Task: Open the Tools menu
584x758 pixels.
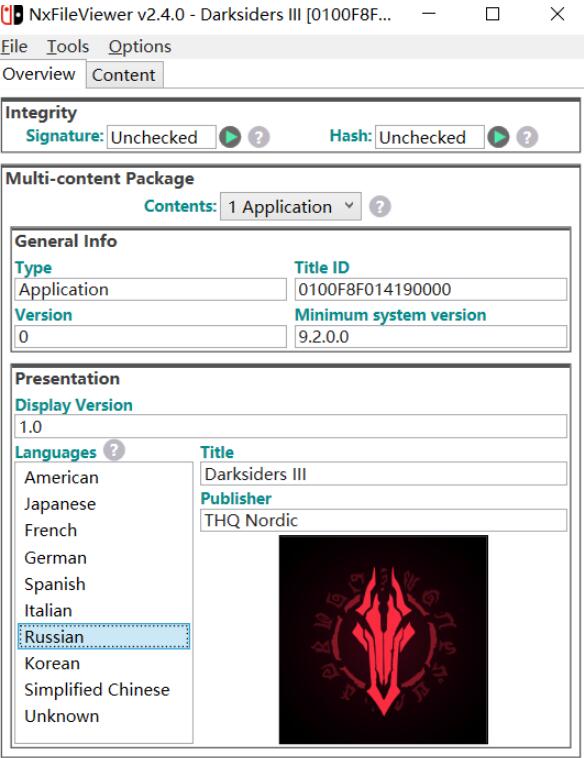Action: (68, 46)
